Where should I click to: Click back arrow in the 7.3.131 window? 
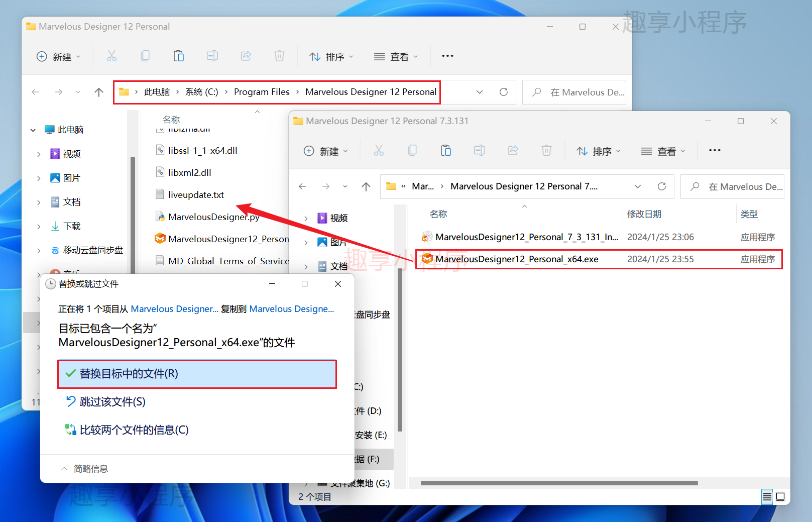302,186
